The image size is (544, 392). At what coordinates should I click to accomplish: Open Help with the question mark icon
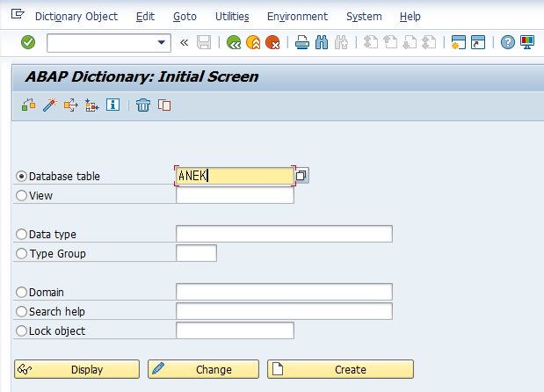click(x=508, y=43)
